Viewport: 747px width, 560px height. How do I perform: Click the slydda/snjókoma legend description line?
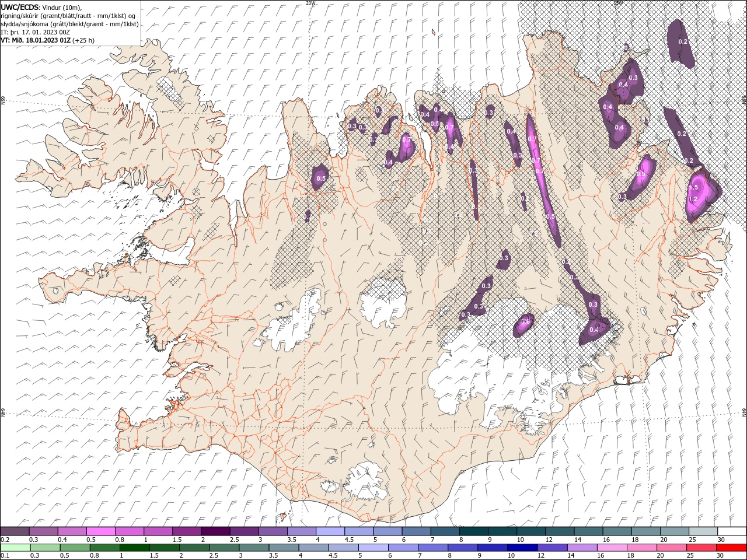tap(70, 24)
